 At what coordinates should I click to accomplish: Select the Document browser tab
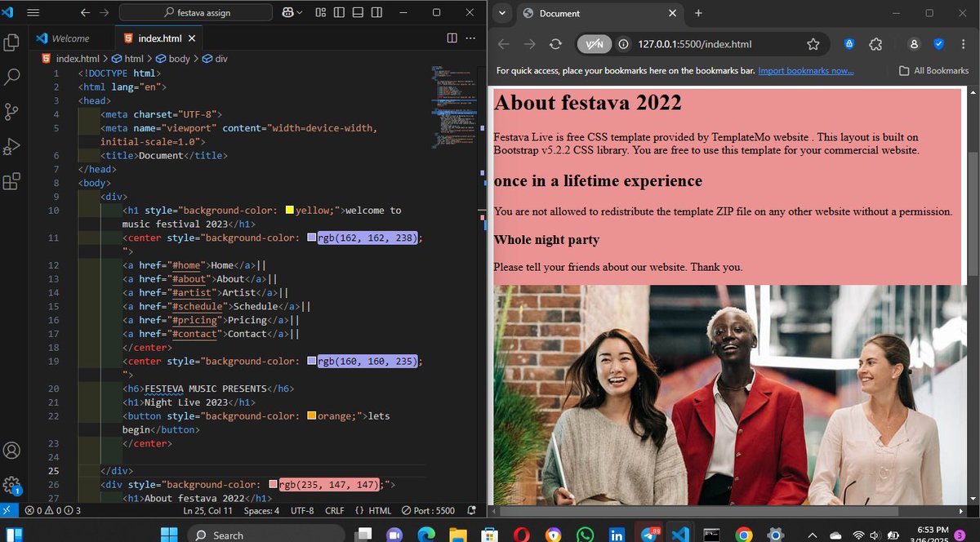[600, 13]
